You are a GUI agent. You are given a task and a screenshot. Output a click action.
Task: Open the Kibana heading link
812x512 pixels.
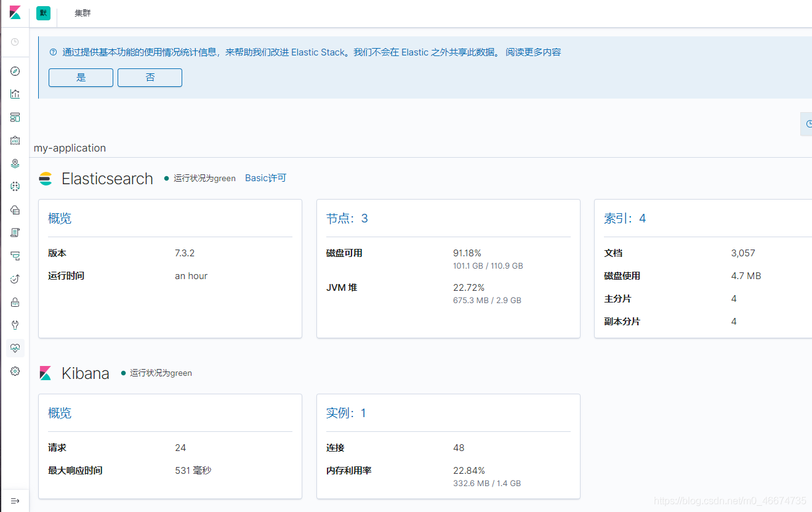click(x=86, y=373)
